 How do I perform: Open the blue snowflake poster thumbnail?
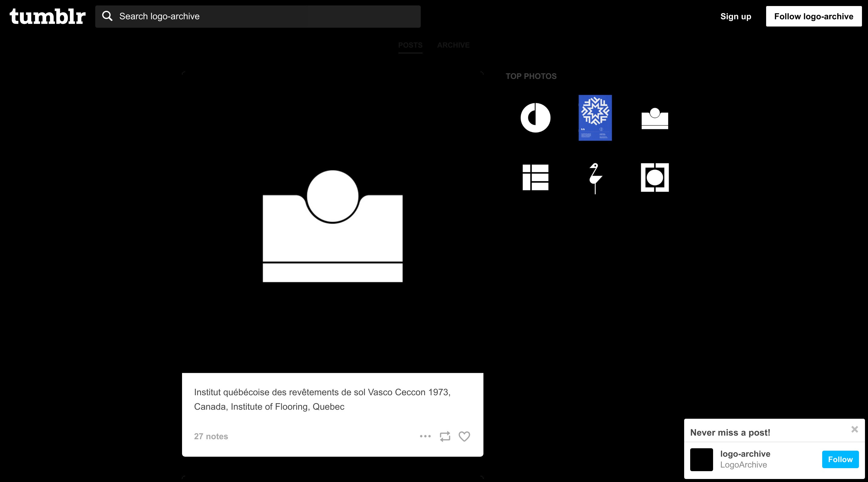[x=595, y=118]
